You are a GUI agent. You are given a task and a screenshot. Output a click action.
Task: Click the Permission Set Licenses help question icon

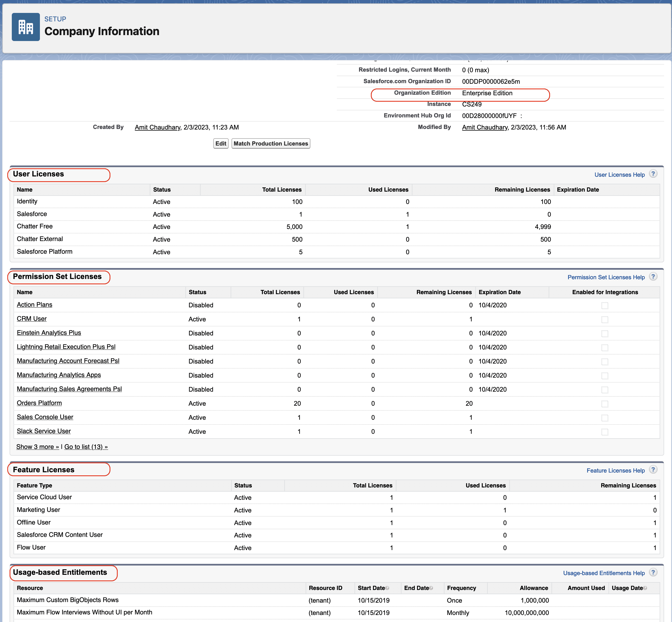click(x=653, y=277)
